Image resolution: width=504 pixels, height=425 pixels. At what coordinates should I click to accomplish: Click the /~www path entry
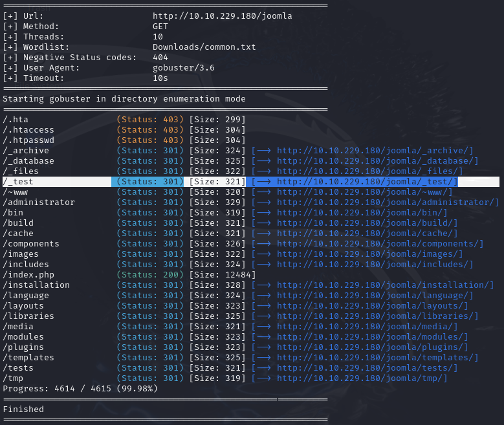(16, 192)
